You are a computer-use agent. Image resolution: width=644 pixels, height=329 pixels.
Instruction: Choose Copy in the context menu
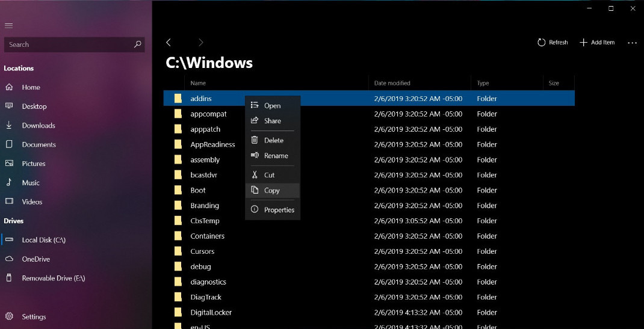click(x=273, y=190)
